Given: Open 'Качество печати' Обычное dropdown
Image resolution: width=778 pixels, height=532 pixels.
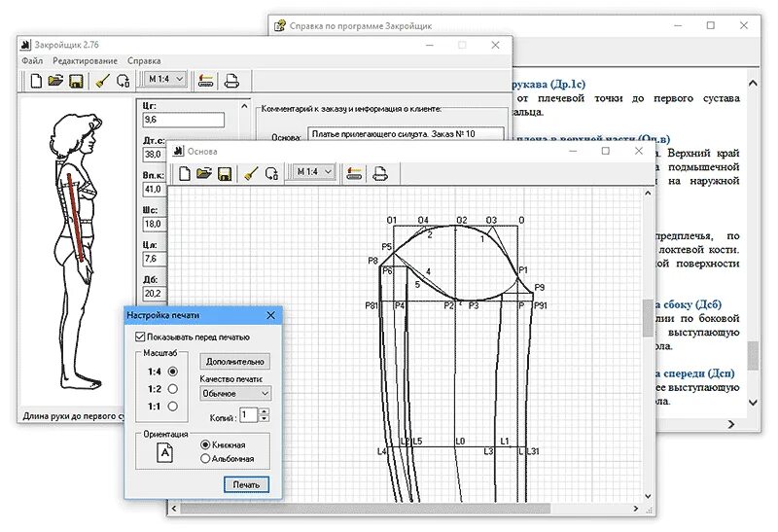Looking at the screenshot, I should (x=235, y=394).
